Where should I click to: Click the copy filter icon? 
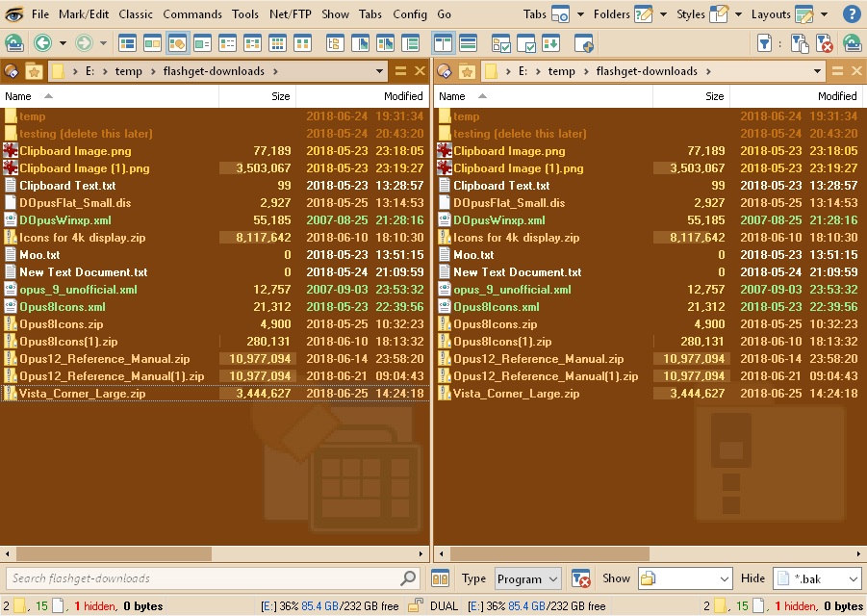[800, 43]
